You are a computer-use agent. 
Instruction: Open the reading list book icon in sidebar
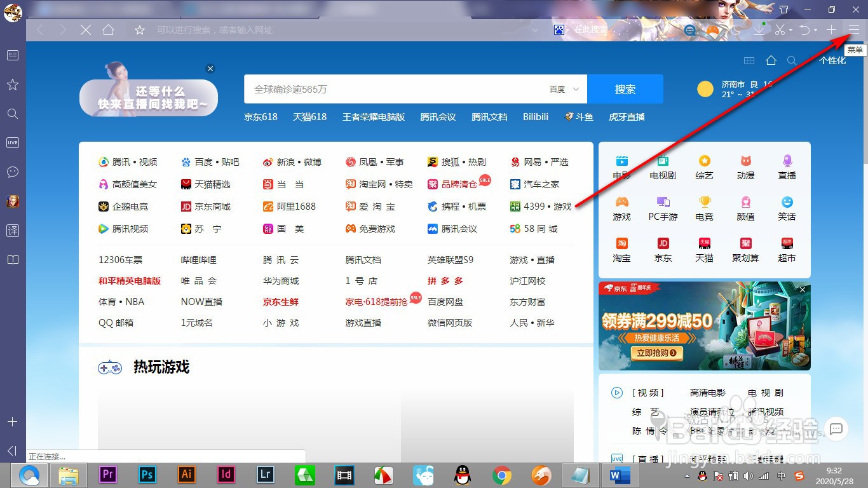(x=12, y=259)
